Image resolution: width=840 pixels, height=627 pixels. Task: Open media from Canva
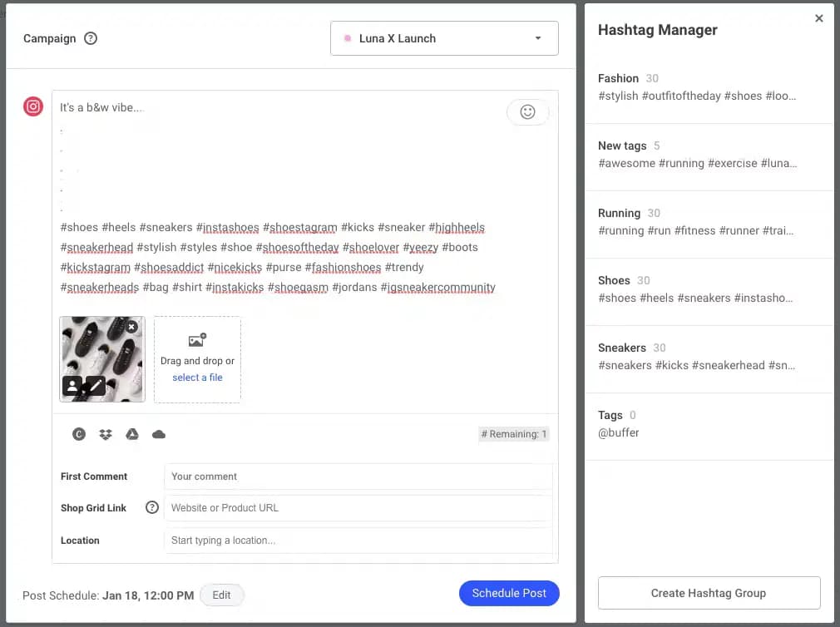pyautogui.click(x=79, y=434)
